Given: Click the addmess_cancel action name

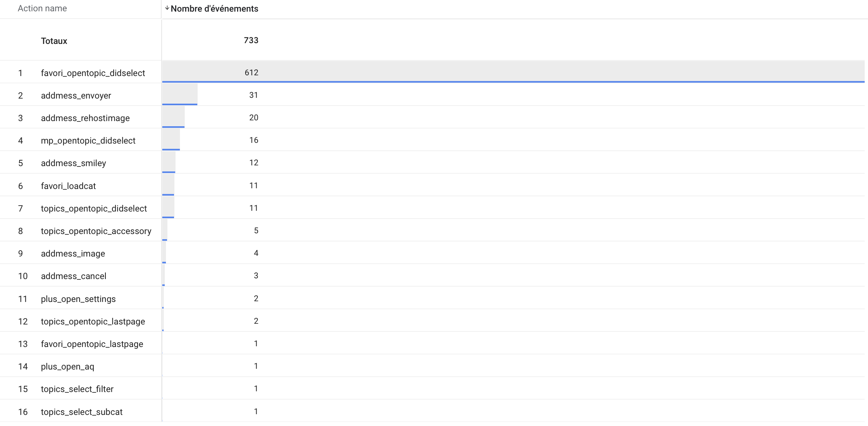Looking at the screenshot, I should (73, 276).
